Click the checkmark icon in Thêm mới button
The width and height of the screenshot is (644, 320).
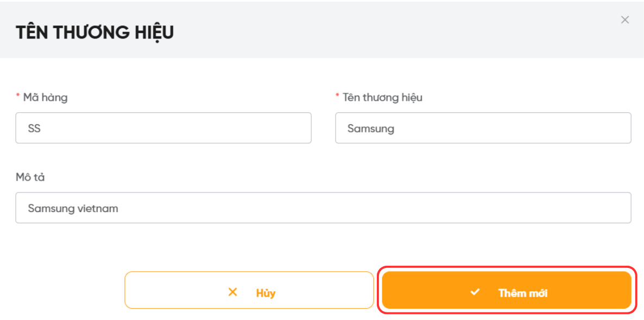tap(475, 292)
